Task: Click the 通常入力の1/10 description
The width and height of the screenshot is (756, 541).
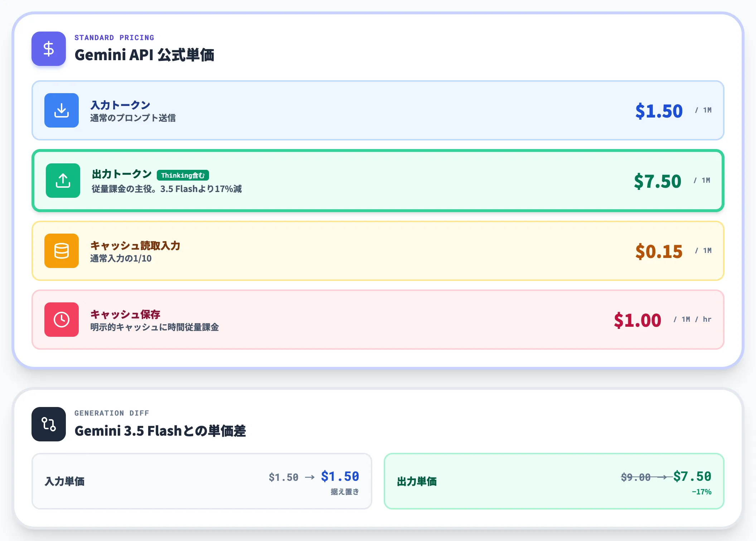Action: tap(121, 258)
